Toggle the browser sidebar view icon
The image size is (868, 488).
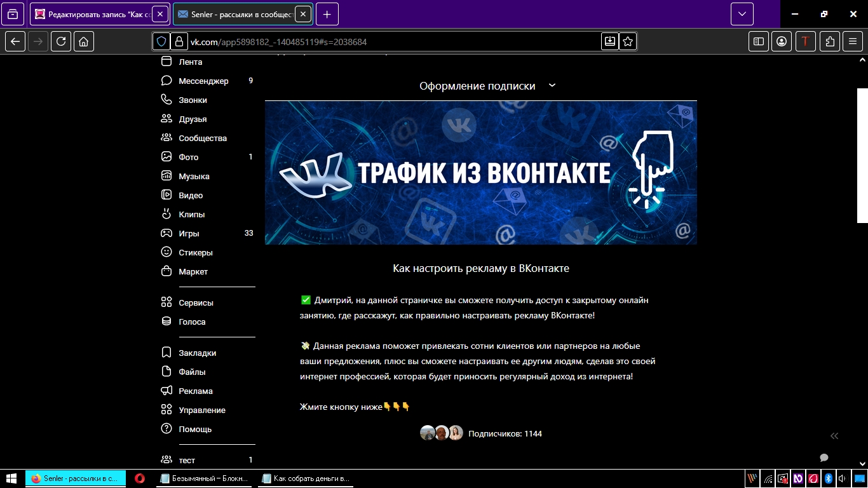click(x=758, y=41)
